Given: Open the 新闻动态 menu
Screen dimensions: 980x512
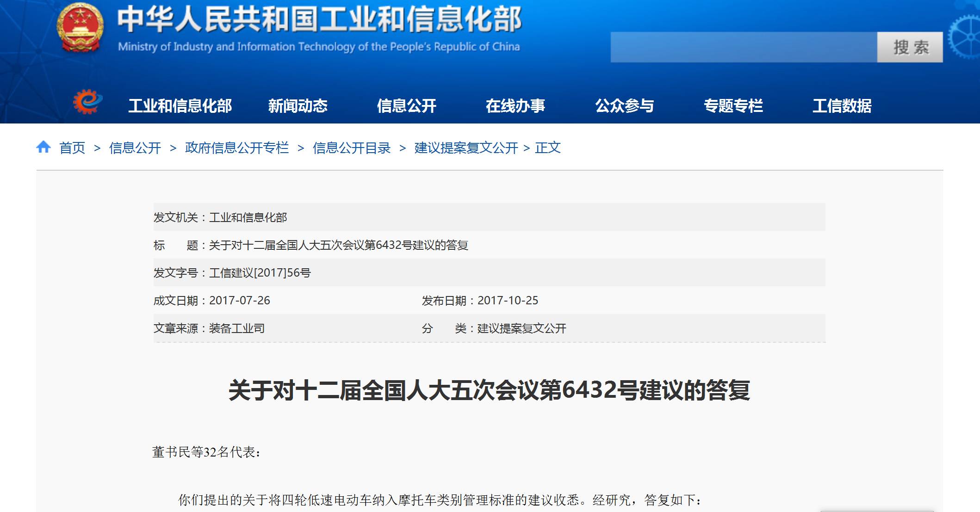Looking at the screenshot, I should coord(298,106).
